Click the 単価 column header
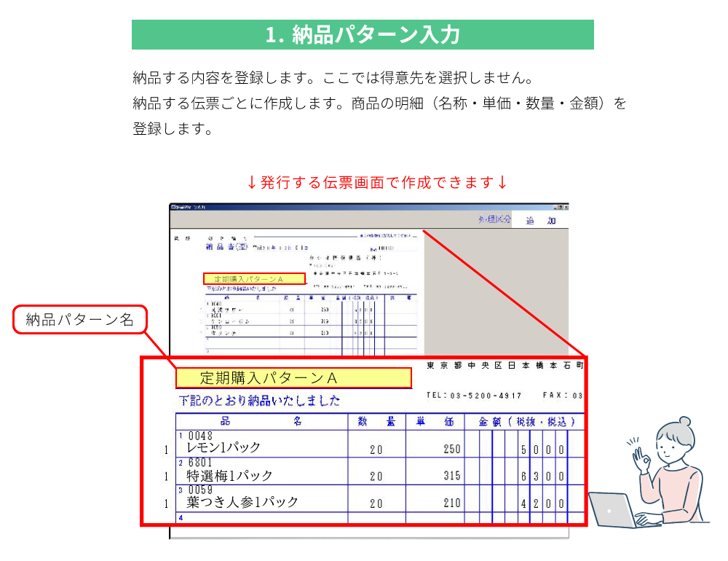 435,421
